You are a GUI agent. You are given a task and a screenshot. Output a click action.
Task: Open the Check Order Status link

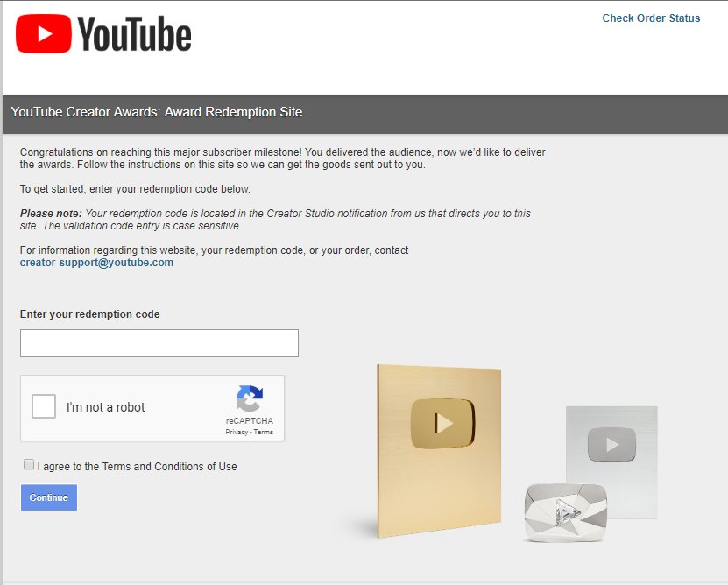(651, 18)
